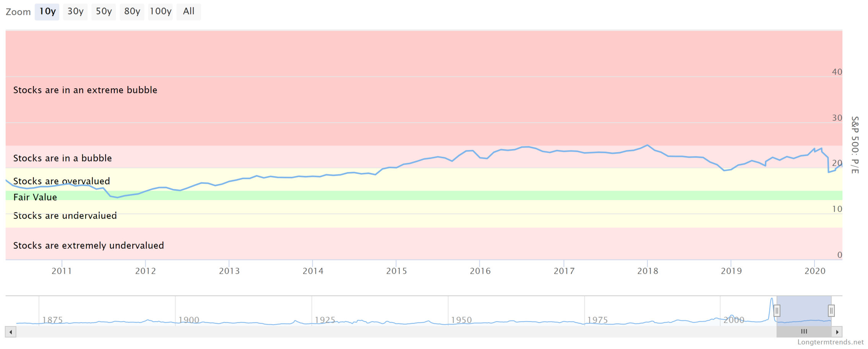Image resolution: width=868 pixels, height=349 pixels.
Task: Click the 40 y-axis value
Action: (837, 72)
